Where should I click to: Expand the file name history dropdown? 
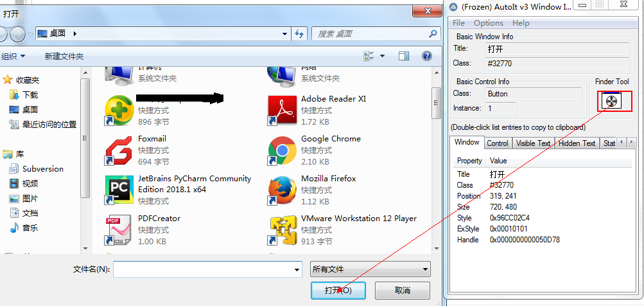[x=296, y=270]
